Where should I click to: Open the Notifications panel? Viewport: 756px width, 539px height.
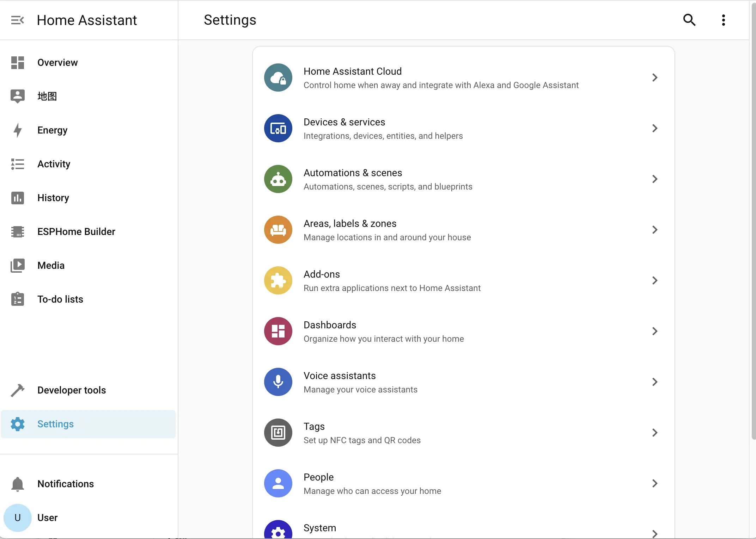66,484
